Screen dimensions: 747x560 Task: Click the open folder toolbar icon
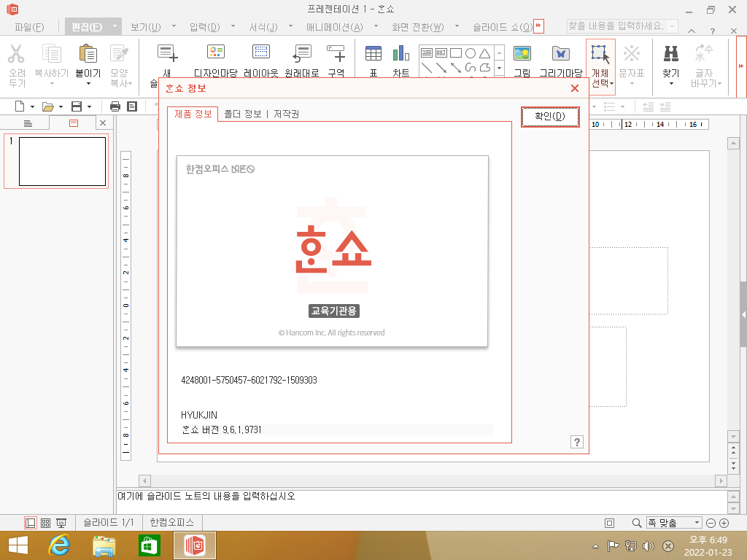pos(47,106)
